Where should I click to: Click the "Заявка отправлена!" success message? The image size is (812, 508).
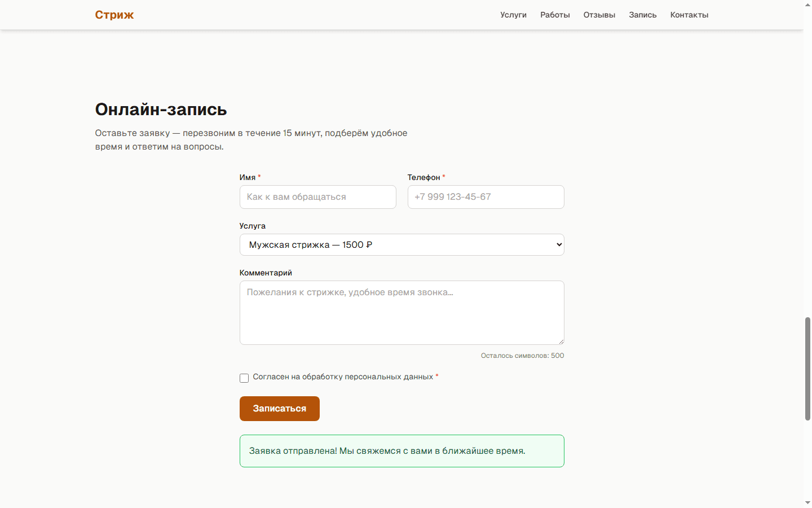(402, 451)
